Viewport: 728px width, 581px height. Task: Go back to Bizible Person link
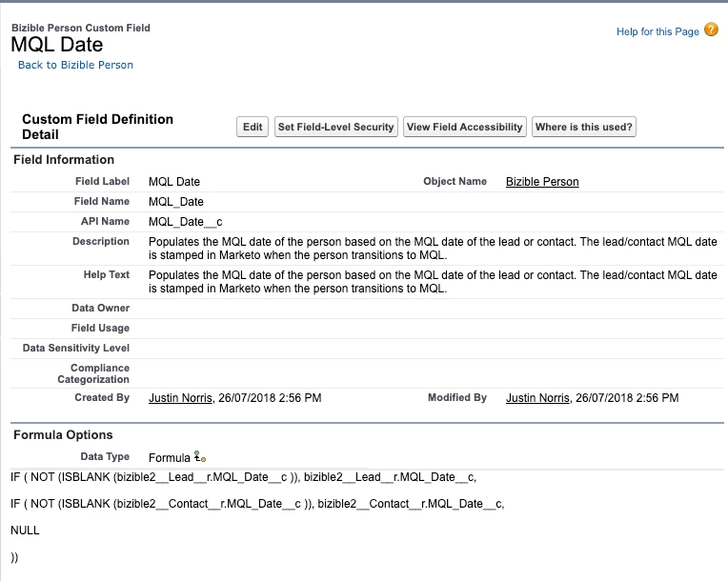75,65
